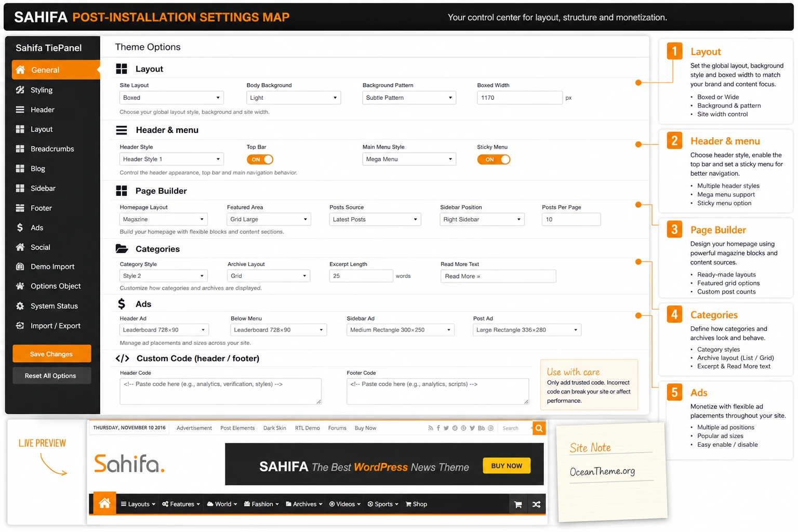The width and height of the screenshot is (798, 532).
Task: Click the Save Changes button
Action: pos(51,354)
